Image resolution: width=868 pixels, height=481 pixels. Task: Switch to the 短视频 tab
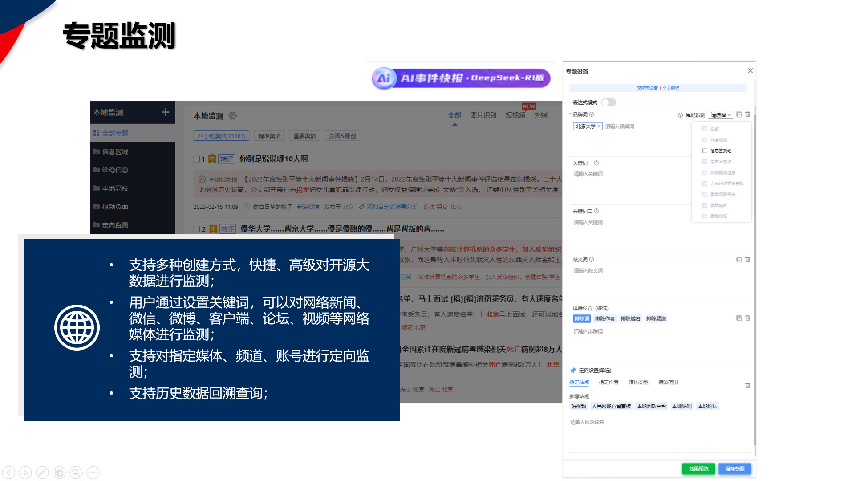[x=515, y=115]
